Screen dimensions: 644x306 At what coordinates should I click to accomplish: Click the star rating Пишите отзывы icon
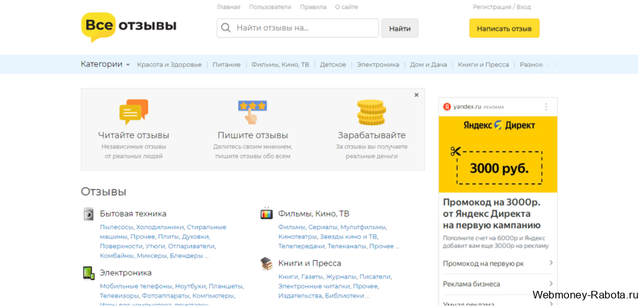(252, 112)
